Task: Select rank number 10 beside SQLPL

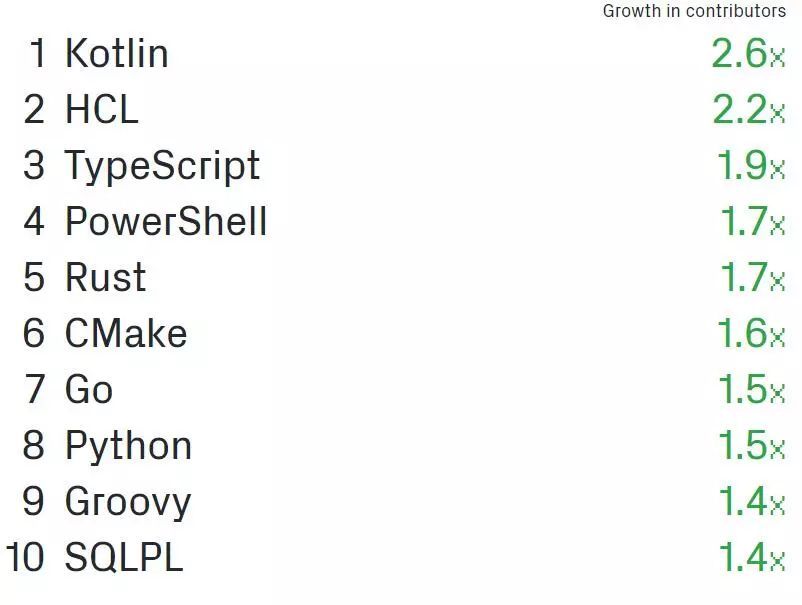Action: [x=26, y=557]
